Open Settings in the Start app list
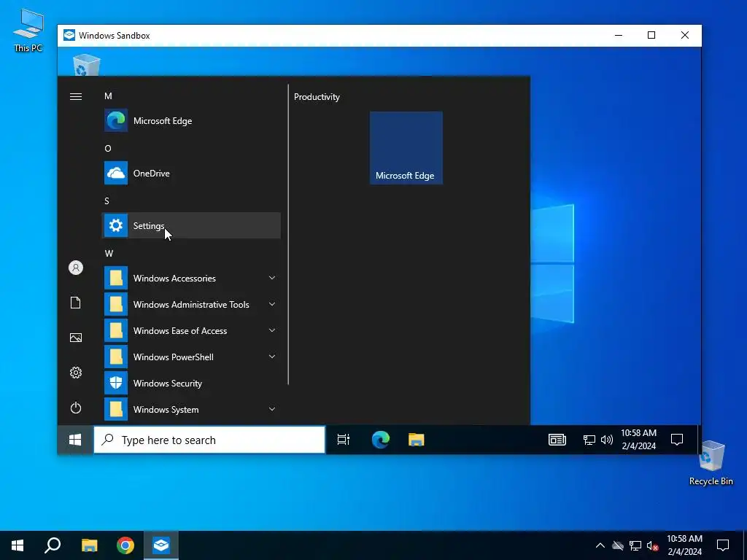The image size is (747, 560). click(x=190, y=226)
